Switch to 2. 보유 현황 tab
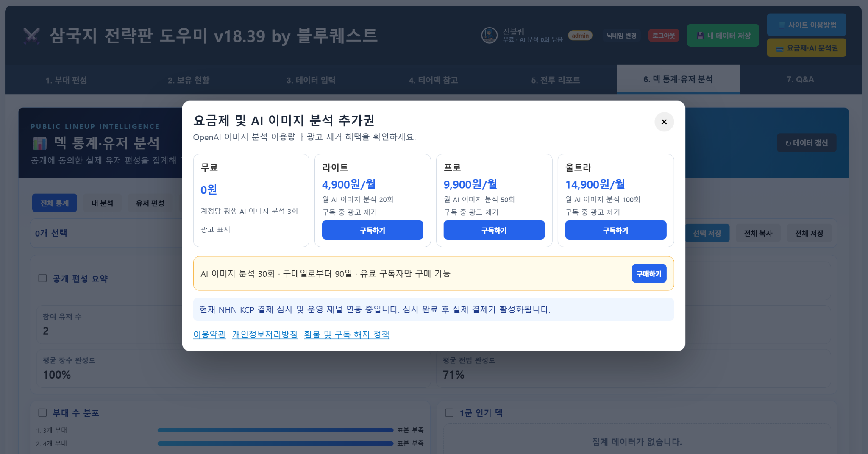 tap(189, 80)
